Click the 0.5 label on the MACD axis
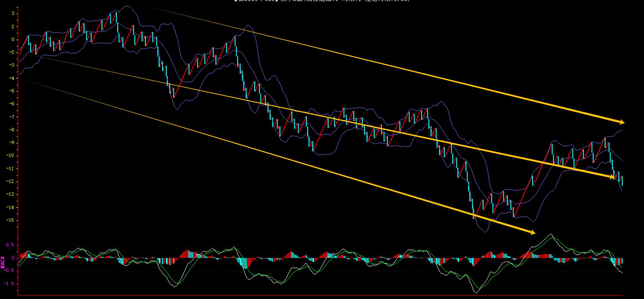This screenshot has width=644, height=299. pos(10,245)
